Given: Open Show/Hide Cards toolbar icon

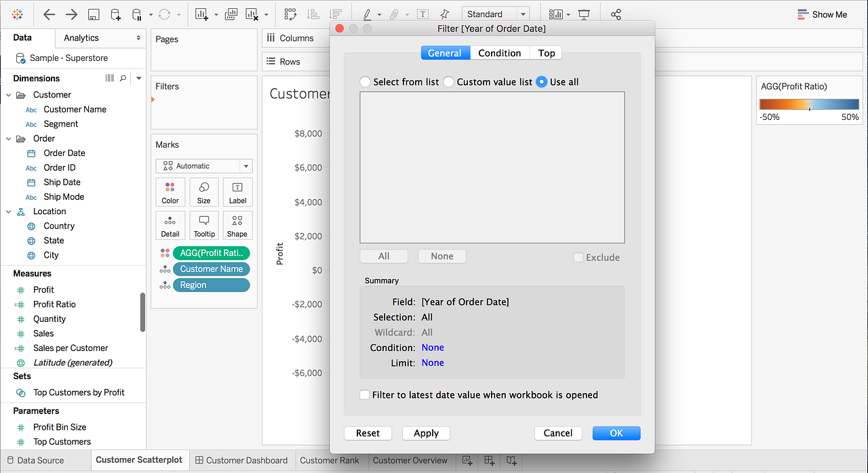Looking at the screenshot, I should click(556, 14).
